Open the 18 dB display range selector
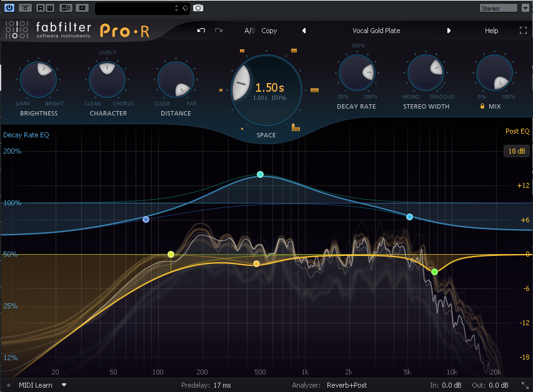Viewport: 533px width, 392px height. [x=516, y=151]
